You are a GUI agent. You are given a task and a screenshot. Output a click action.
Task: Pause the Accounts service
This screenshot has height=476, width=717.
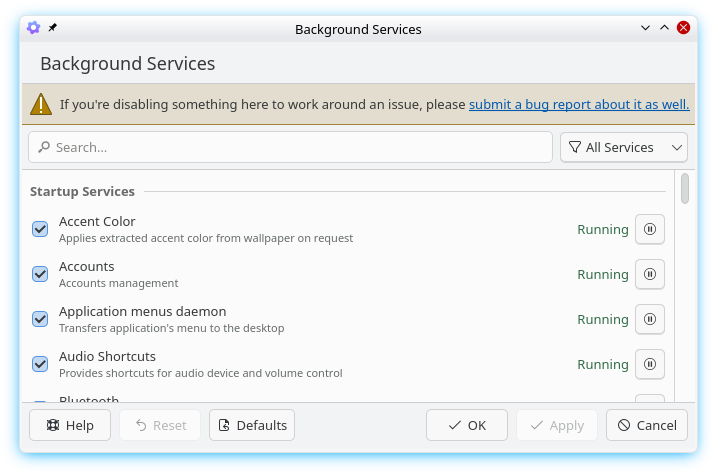649,274
